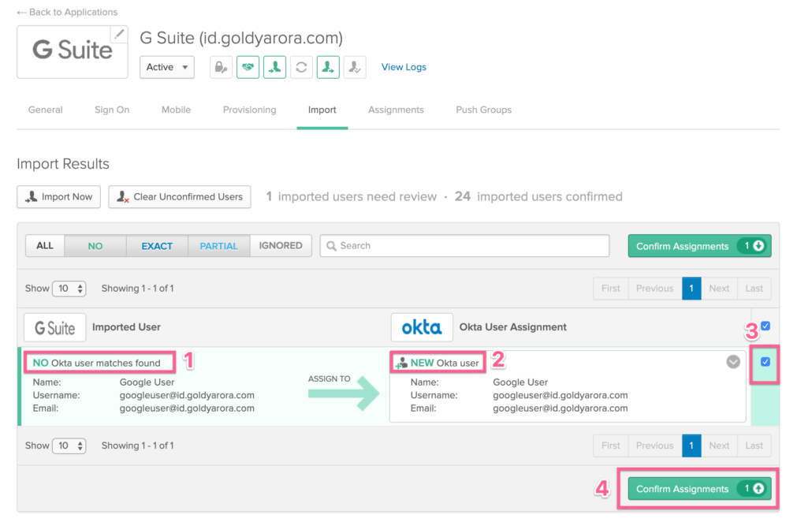The height and width of the screenshot is (522, 812).
Task: Click Previous in the top pagination
Action: (654, 289)
